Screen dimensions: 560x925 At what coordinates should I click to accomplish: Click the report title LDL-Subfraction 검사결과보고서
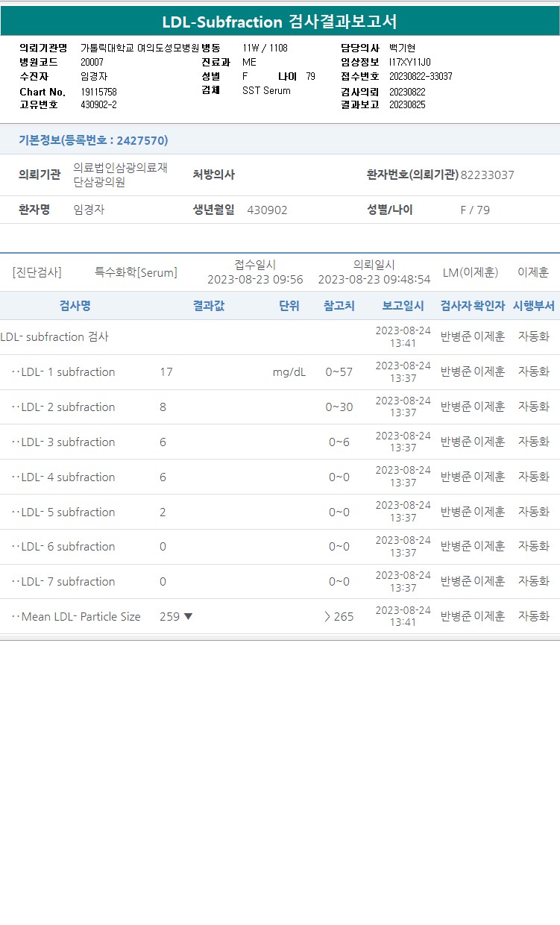[x=280, y=22]
